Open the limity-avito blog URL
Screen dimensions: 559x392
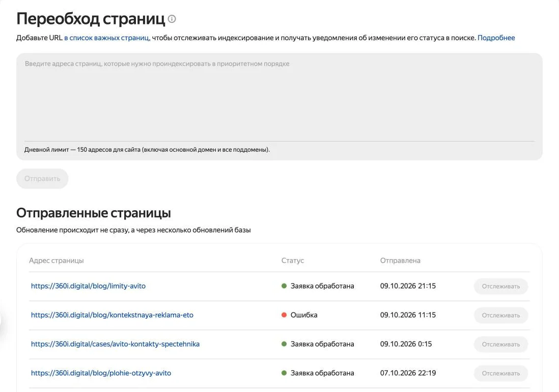88,286
